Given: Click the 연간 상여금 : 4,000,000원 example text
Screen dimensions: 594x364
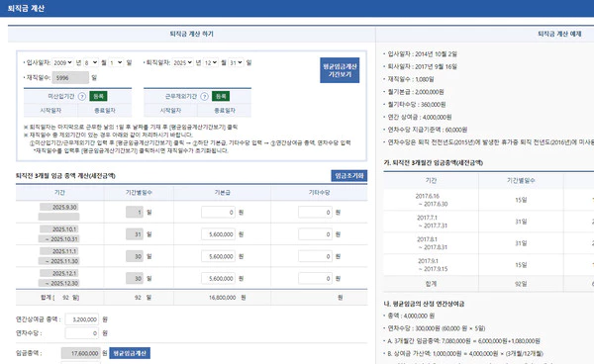Looking at the screenshot, I should tap(420, 118).
